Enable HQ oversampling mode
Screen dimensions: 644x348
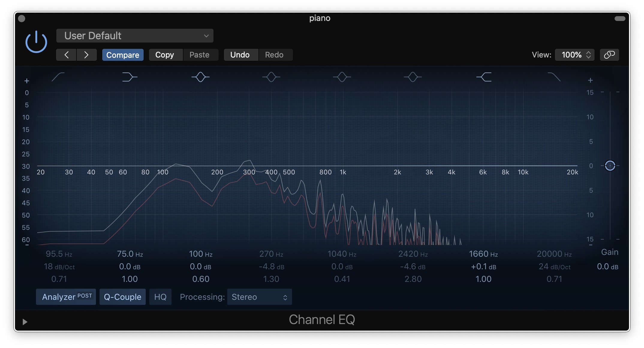point(160,297)
